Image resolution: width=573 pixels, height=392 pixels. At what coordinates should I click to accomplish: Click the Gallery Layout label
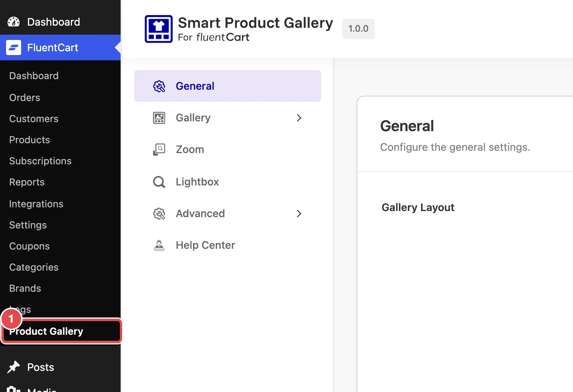(x=418, y=208)
